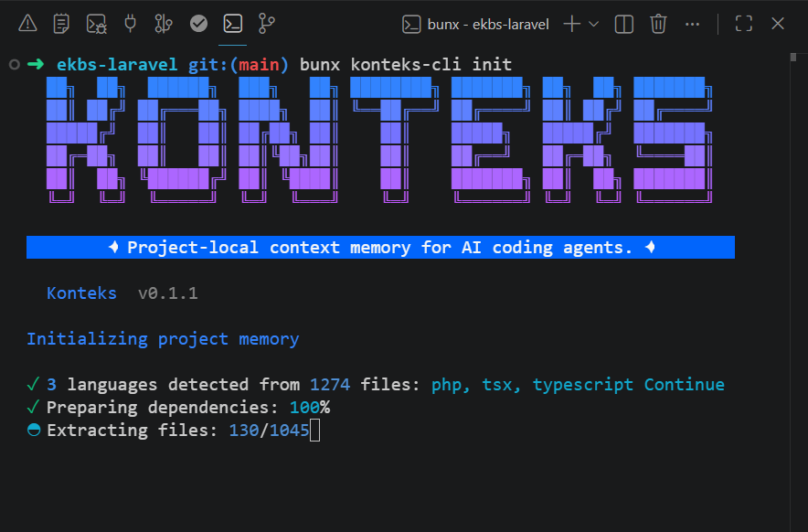The image size is (808, 532).
Task: Click 'ekbs-laravel' in the prompt
Action: [x=117, y=64]
